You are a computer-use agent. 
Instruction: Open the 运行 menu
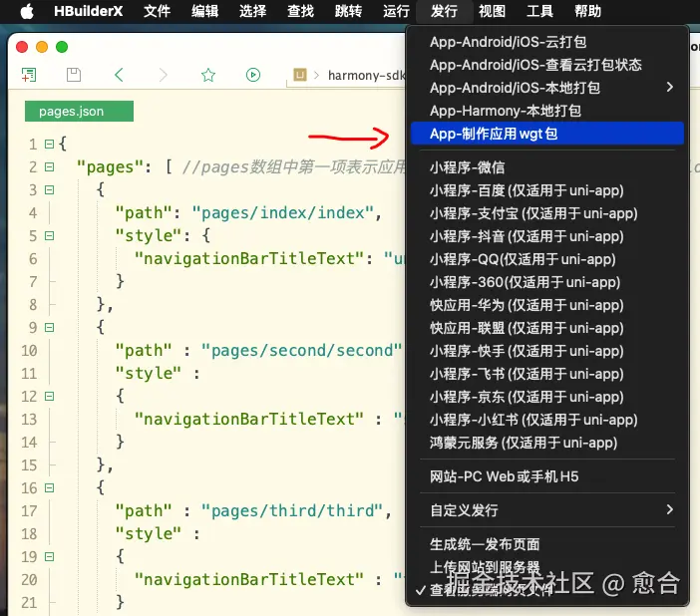(396, 11)
